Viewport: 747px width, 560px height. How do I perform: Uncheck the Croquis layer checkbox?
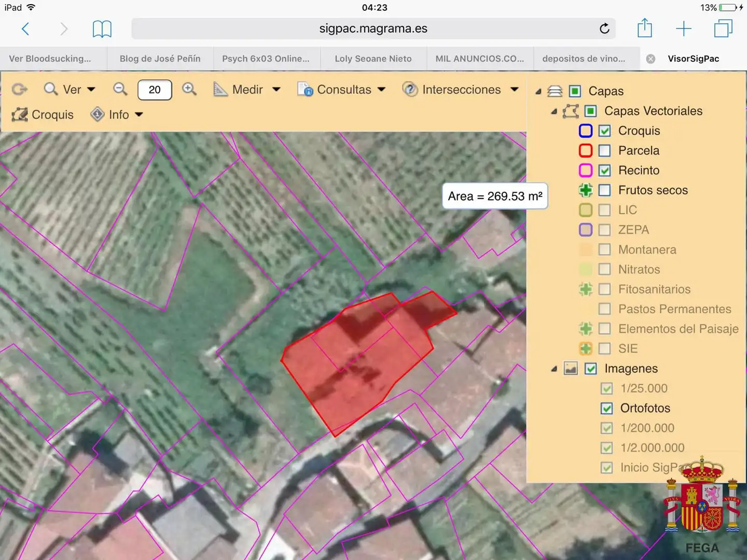click(604, 131)
